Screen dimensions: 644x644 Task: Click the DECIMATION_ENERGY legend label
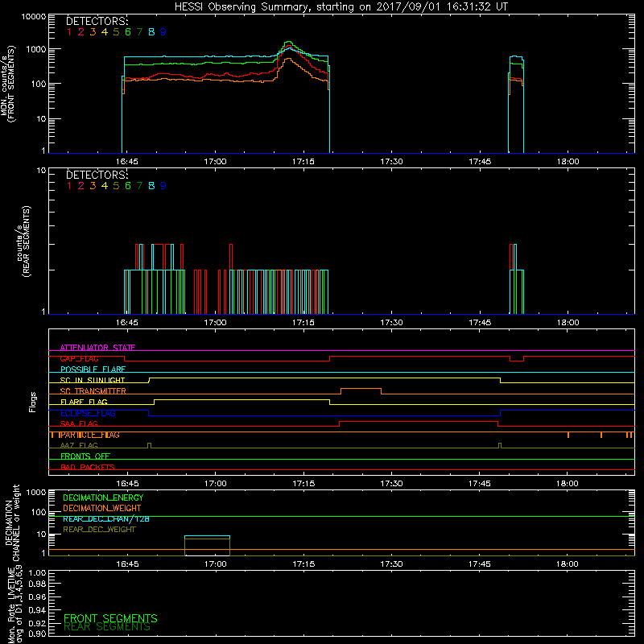[103, 497]
